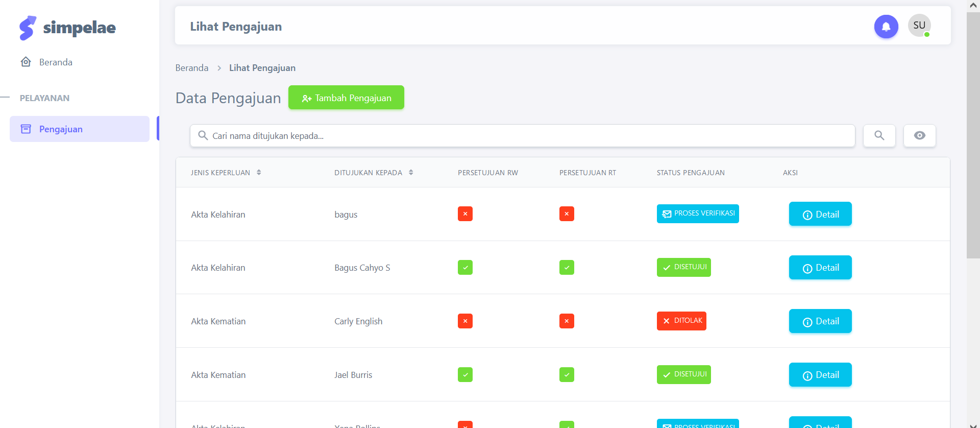Click the PROSES VERIFIKASI badge for bagus
This screenshot has width=980, height=428.
tap(697, 214)
